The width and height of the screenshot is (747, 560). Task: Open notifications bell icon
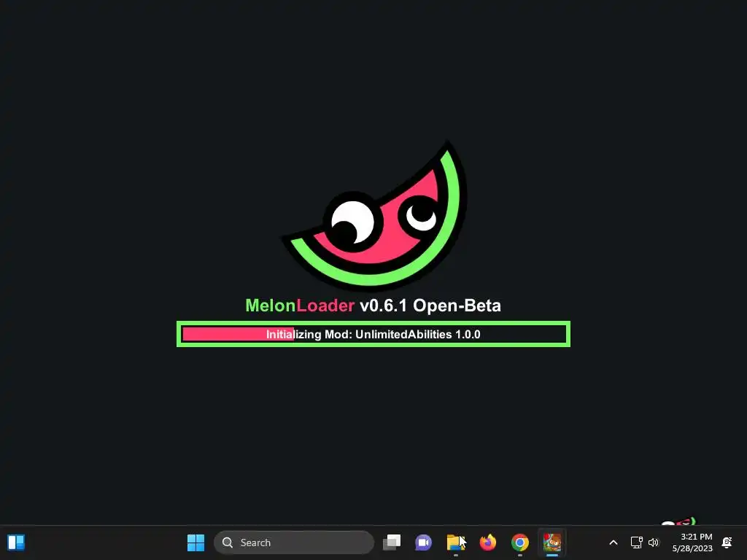pyautogui.click(x=727, y=542)
